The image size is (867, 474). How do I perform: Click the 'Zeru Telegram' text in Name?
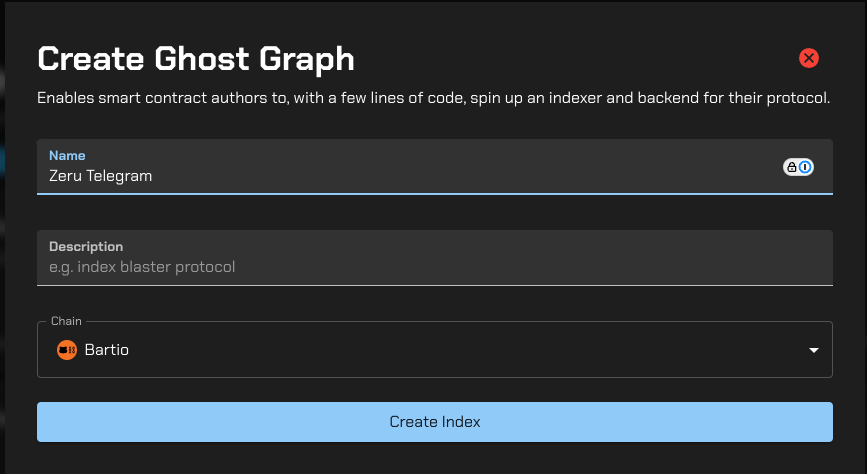(100, 176)
